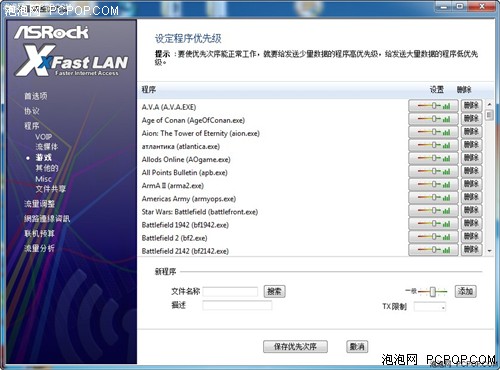The image size is (500, 370).
Task: Delete the Age of Conan entry
Action: click(x=471, y=119)
